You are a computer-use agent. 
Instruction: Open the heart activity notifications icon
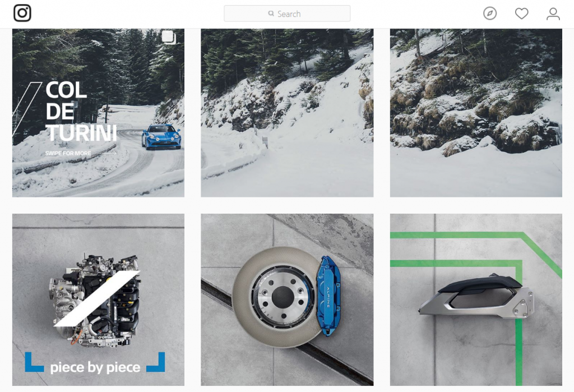[x=521, y=13]
